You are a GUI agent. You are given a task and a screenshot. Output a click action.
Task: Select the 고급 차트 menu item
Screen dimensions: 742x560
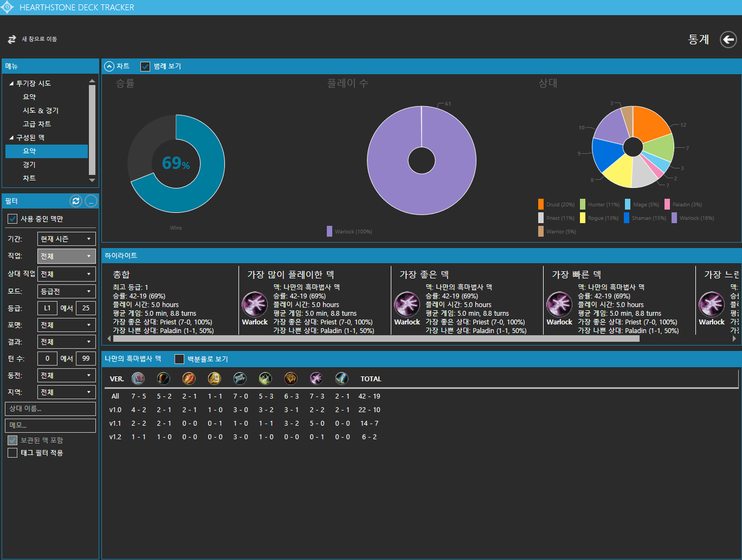[x=37, y=124]
